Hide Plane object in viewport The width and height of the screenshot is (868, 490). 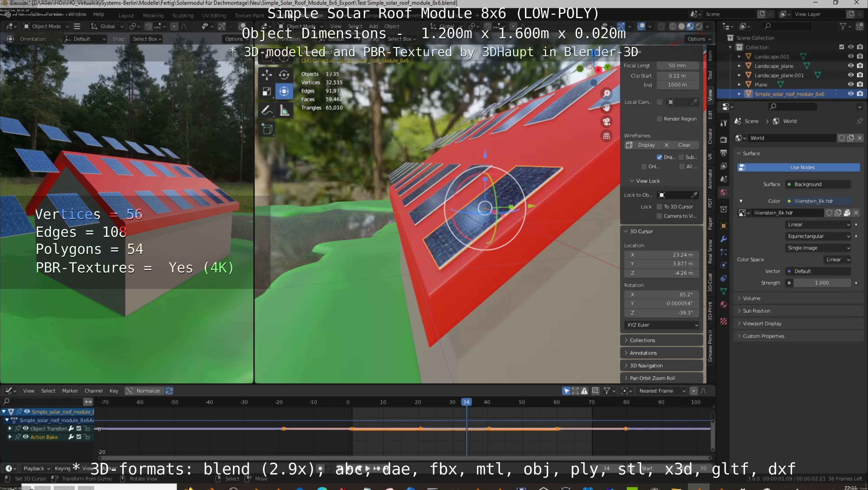(850, 84)
